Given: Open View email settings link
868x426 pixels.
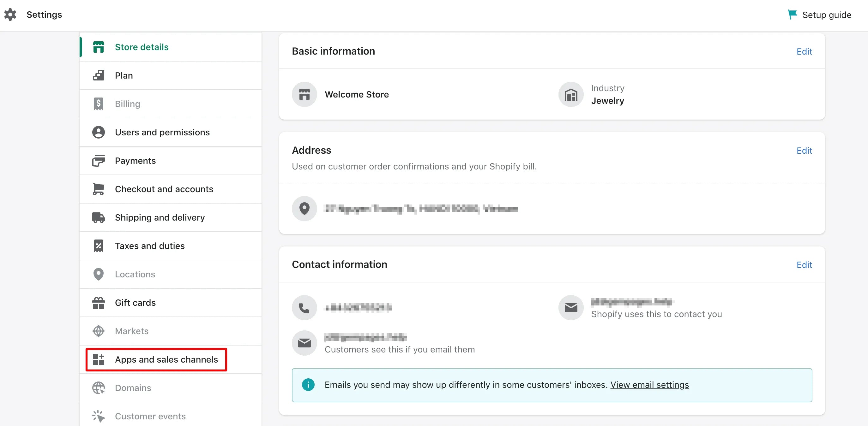Looking at the screenshot, I should click(x=649, y=385).
